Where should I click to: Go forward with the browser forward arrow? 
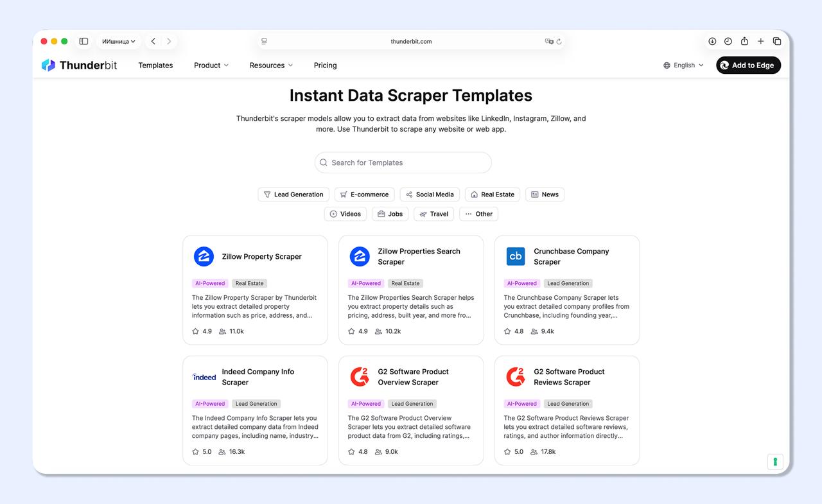tap(169, 41)
